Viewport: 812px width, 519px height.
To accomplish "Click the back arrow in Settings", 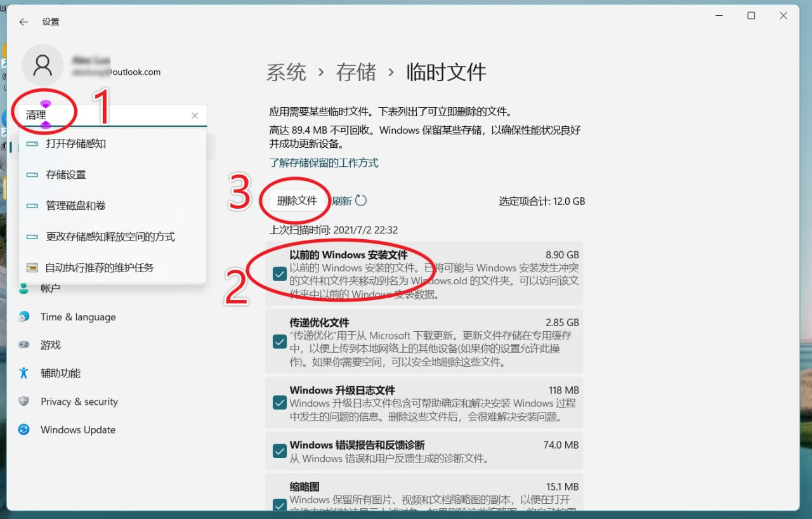I will 23,22.
